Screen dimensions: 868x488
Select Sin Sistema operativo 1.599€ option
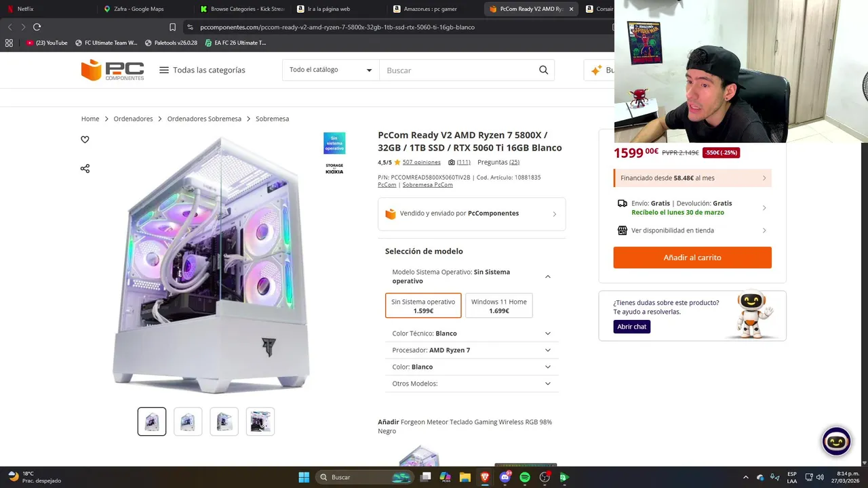click(x=423, y=306)
